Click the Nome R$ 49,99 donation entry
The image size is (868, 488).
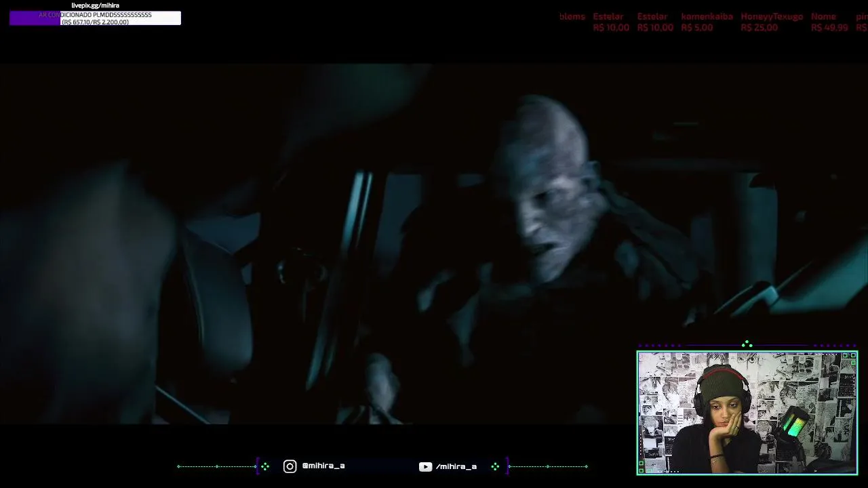click(829, 22)
